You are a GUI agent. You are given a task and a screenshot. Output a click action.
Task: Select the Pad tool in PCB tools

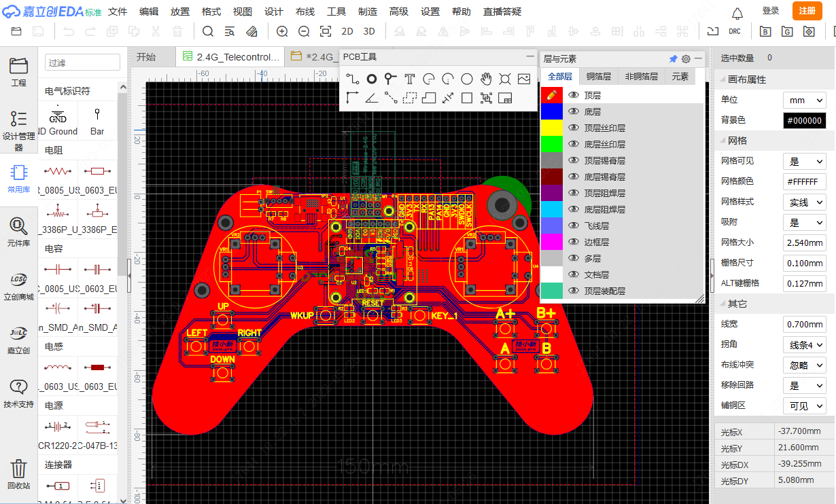coord(372,79)
